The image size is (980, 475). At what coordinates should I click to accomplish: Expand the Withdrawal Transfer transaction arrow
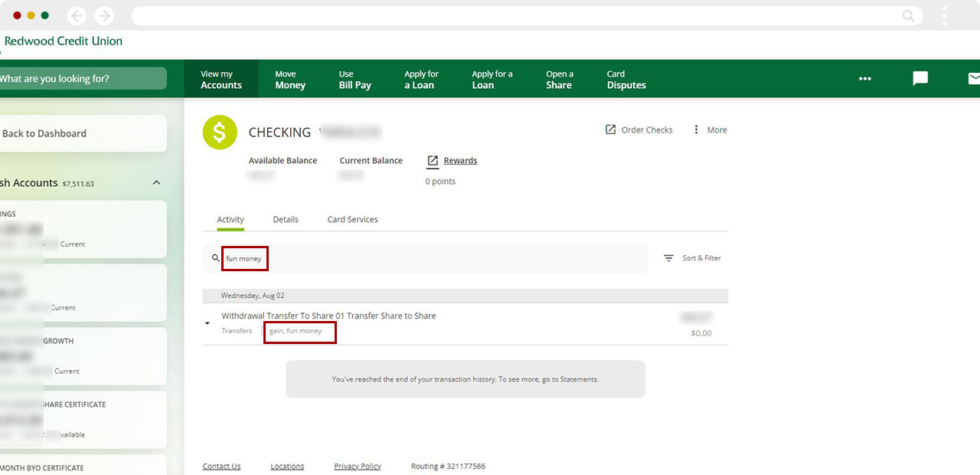point(207,323)
